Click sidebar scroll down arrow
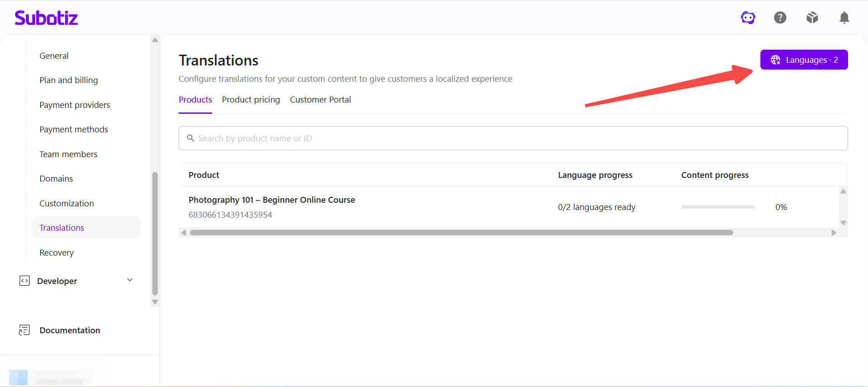 (x=155, y=302)
